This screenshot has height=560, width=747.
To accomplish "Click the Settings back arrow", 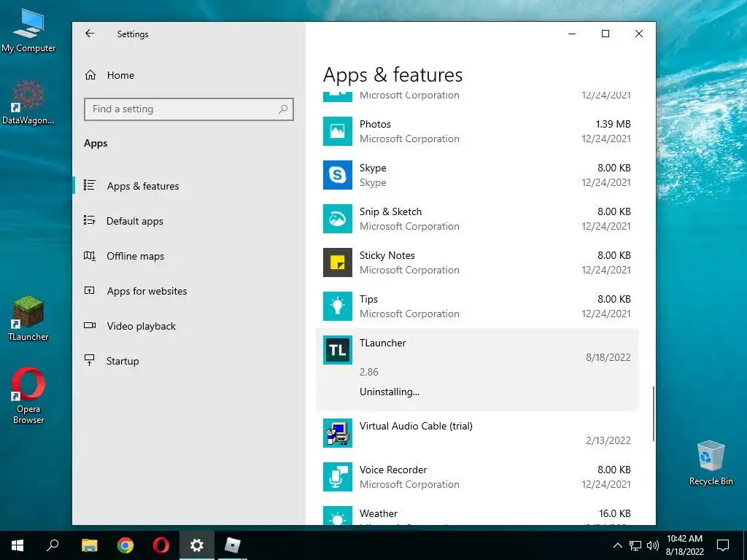I will coord(90,34).
